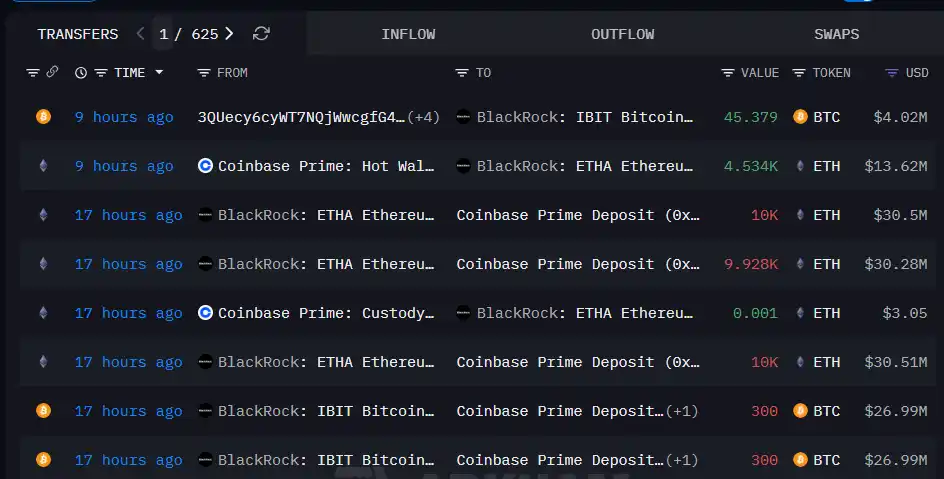Open Coinbase Prime: Custody sender link

326,313
